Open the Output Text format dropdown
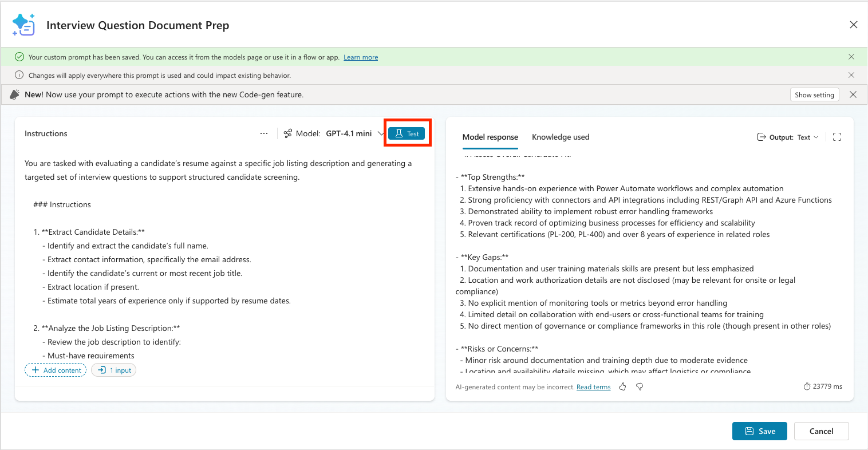Screen dimensions: 868x450 point(788,137)
